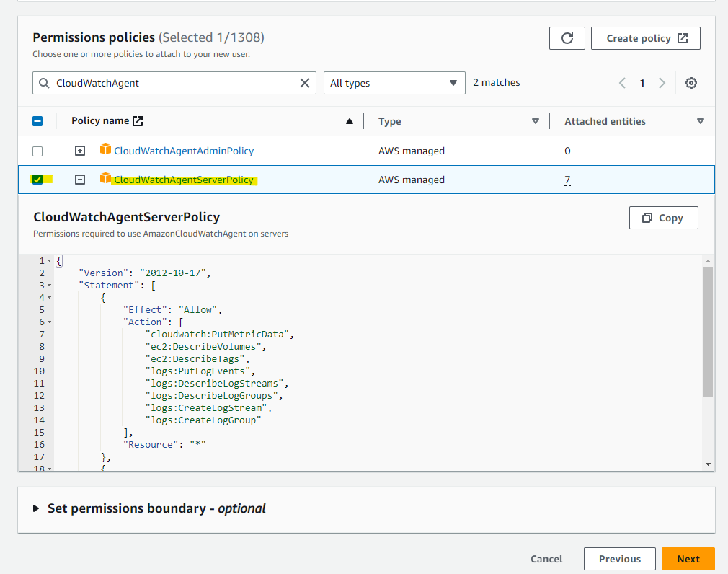Fold the JSON block at line 4

(49, 298)
